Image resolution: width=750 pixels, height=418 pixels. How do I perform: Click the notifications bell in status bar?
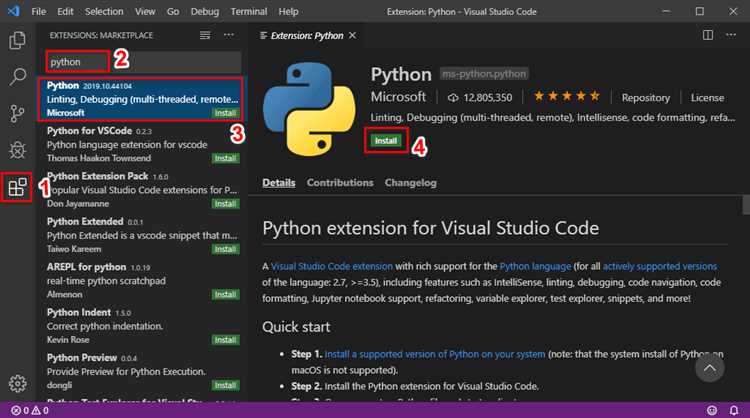tap(735, 410)
